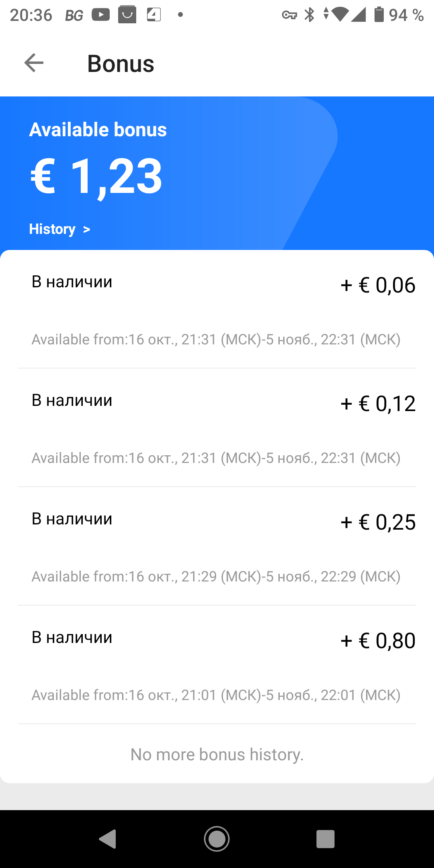Tap the shopping bag notification icon
Image resolution: width=434 pixels, height=868 pixels.
[x=127, y=15]
